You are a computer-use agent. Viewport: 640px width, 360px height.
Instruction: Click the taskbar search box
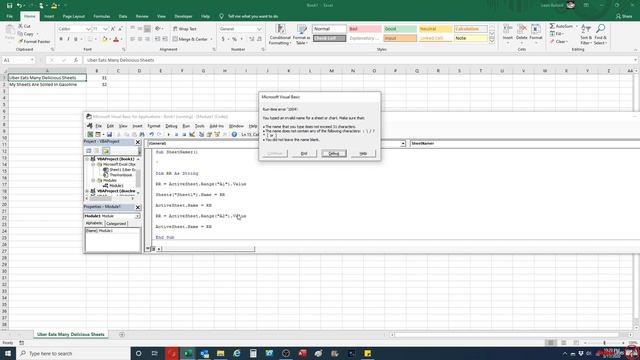click(x=73, y=353)
